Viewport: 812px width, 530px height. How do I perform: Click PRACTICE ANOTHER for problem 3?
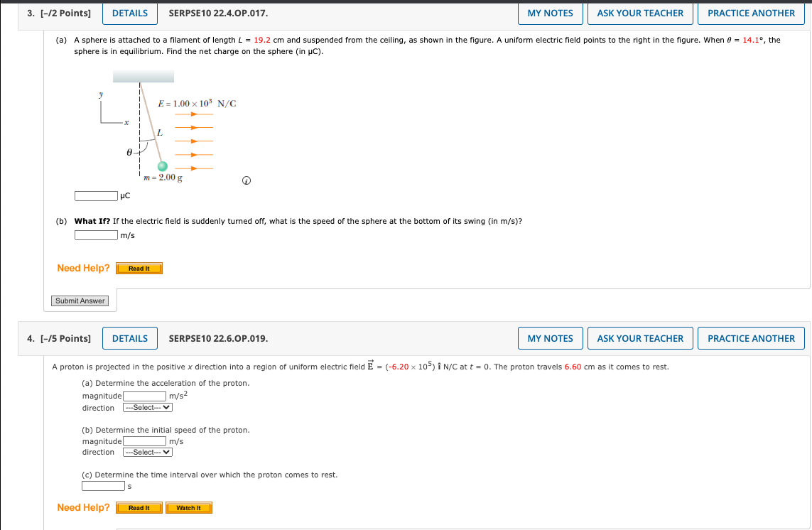(x=751, y=13)
